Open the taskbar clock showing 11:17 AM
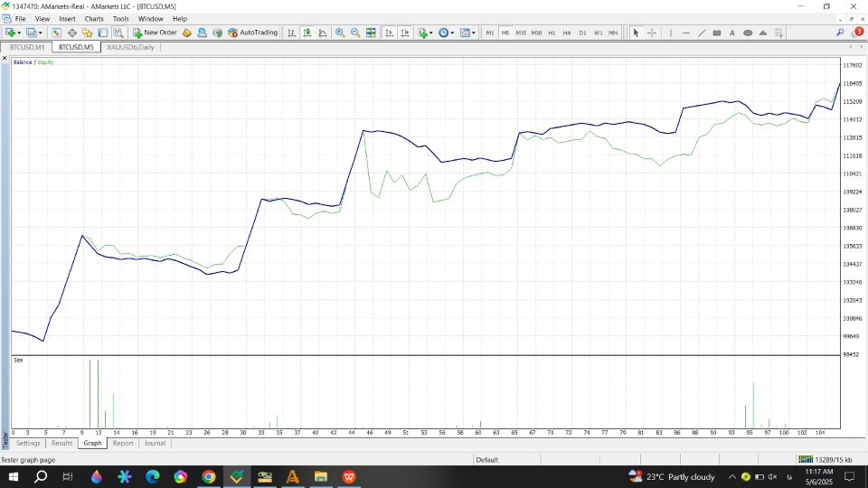The image size is (868, 488). coord(819,477)
